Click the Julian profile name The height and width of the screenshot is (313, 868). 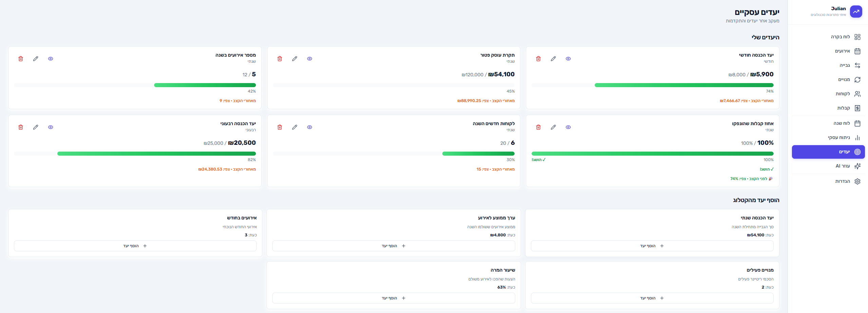pos(838,8)
